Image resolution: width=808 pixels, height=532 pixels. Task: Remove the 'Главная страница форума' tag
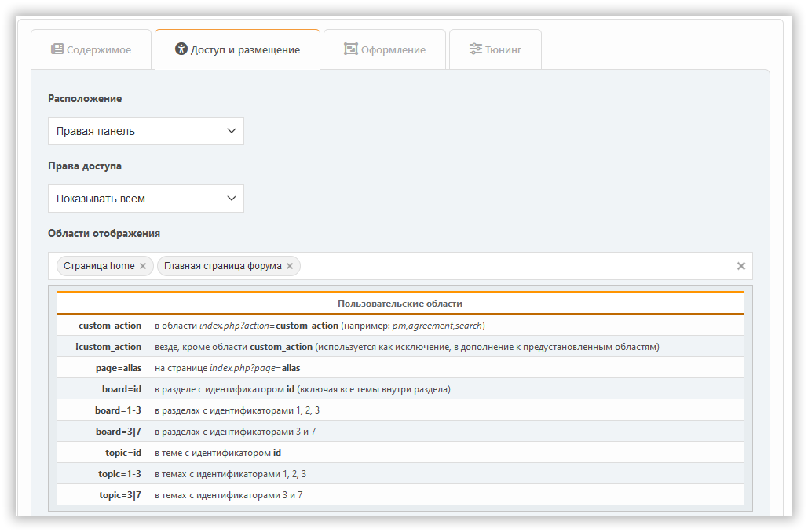point(290,266)
